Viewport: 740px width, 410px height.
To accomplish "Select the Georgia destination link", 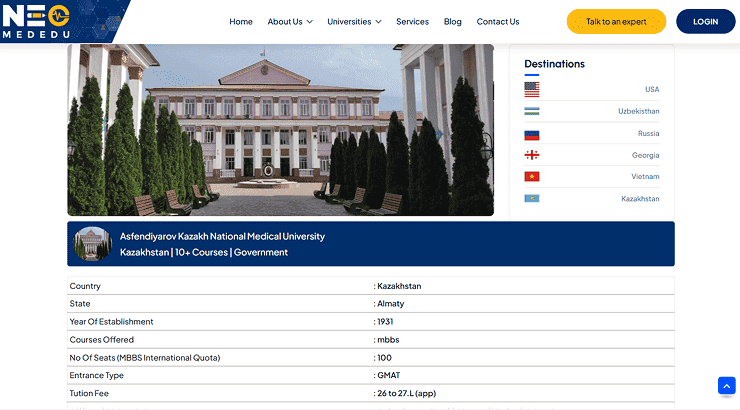I will pos(645,155).
